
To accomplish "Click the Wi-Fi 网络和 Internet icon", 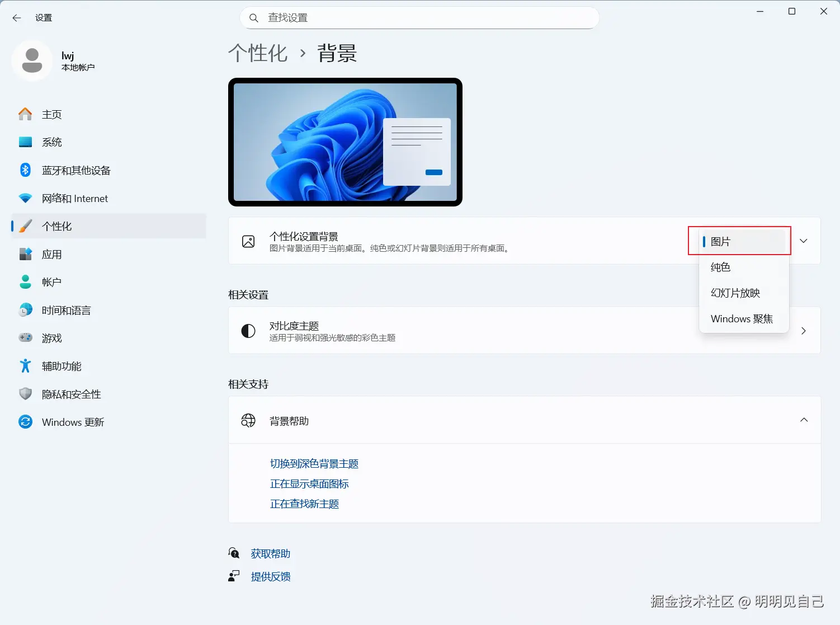I will [25, 198].
